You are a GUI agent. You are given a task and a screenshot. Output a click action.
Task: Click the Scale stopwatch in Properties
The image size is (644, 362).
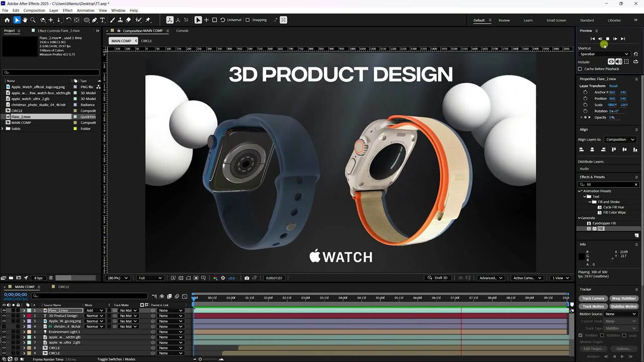click(x=585, y=105)
